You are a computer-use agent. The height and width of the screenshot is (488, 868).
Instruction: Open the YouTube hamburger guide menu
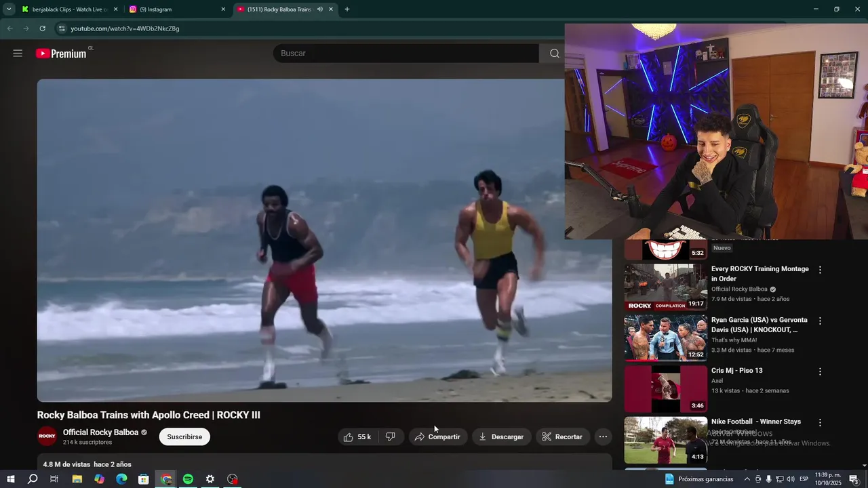pyautogui.click(x=18, y=54)
